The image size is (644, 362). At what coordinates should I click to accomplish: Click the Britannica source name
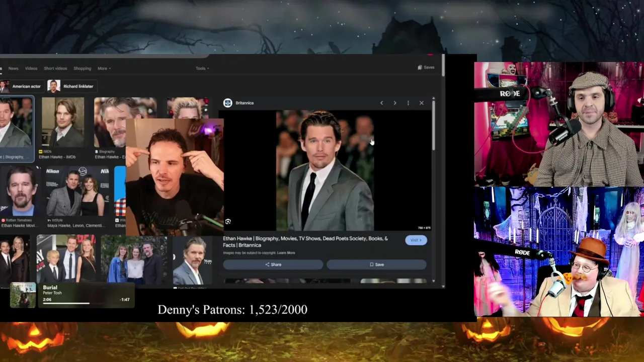[x=245, y=103]
